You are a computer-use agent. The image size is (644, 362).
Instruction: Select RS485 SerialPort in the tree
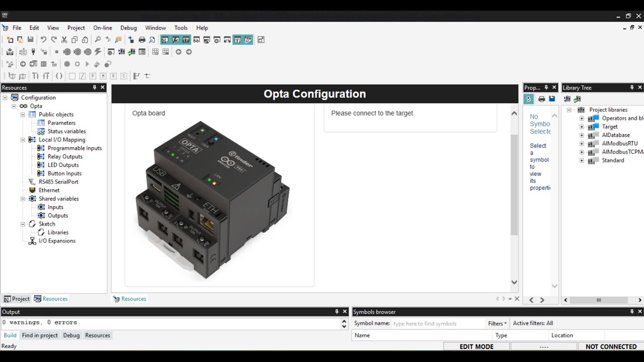pos(58,182)
